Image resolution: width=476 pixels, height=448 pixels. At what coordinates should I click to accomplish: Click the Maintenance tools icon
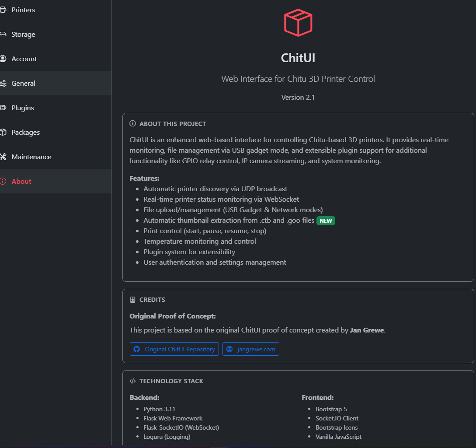(3, 157)
